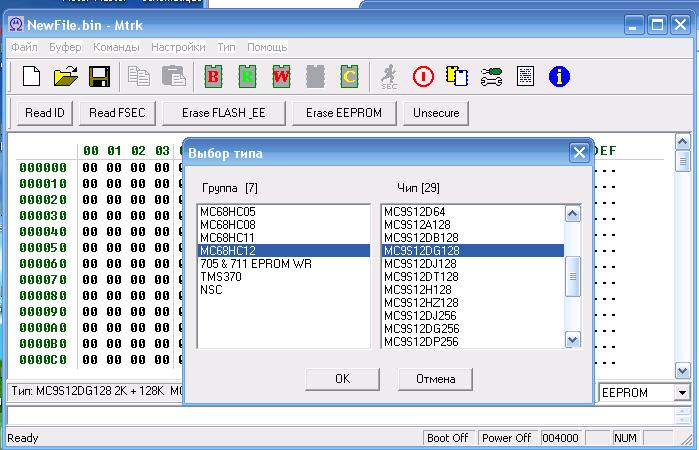Click the grayed paste icon
The height and width of the screenshot is (450, 699).
click(x=173, y=76)
